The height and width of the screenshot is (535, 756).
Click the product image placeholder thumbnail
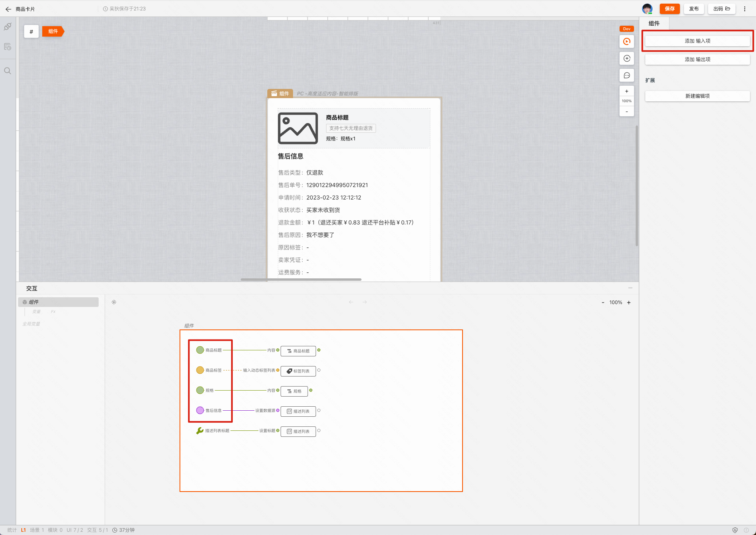pyautogui.click(x=298, y=128)
